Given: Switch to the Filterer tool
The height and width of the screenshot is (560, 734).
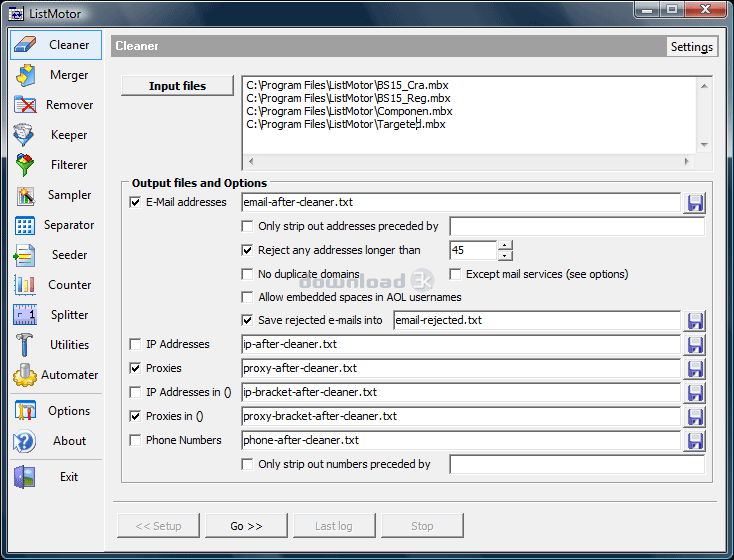Looking at the screenshot, I should [x=55, y=165].
